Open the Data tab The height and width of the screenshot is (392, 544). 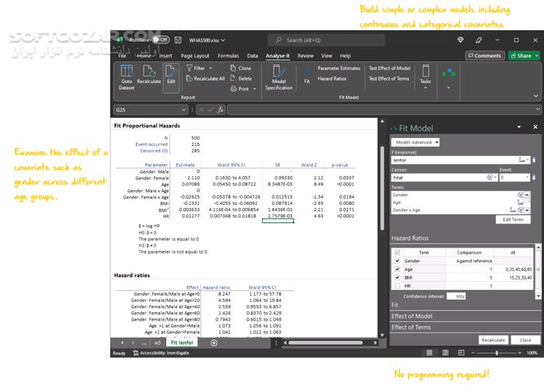coord(253,55)
